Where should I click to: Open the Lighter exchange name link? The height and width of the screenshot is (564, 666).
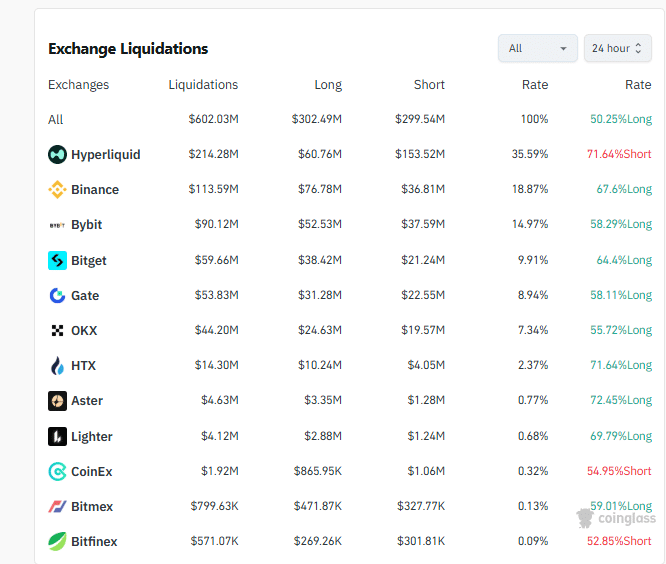[92, 437]
